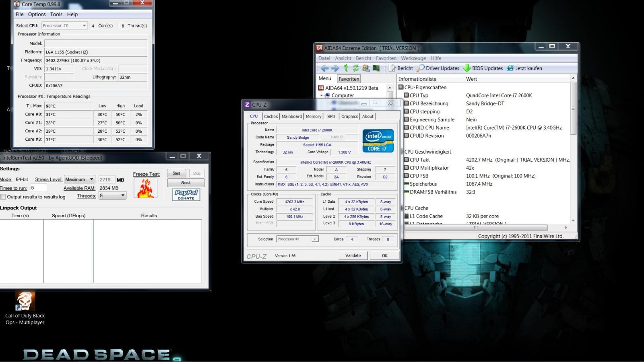Viewport: 644px width, 362px height.
Task: Click the AIDA64 green up-level arrow
Action: pos(346,68)
